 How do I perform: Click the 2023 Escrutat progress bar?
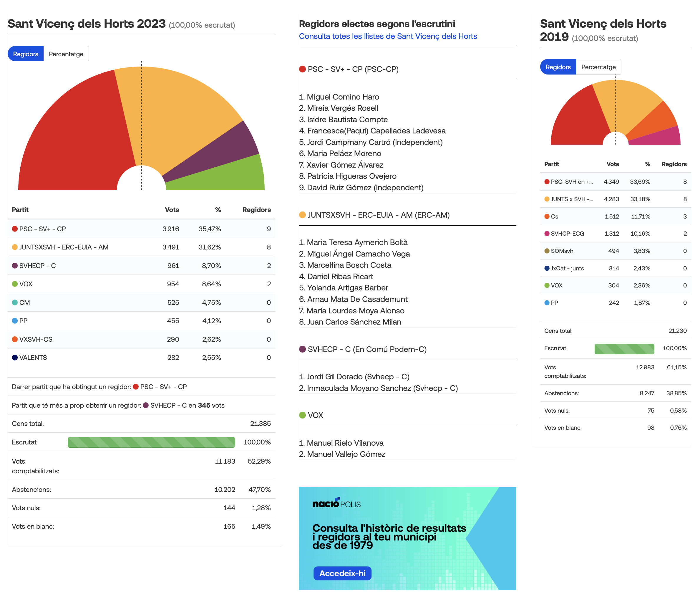click(x=151, y=442)
